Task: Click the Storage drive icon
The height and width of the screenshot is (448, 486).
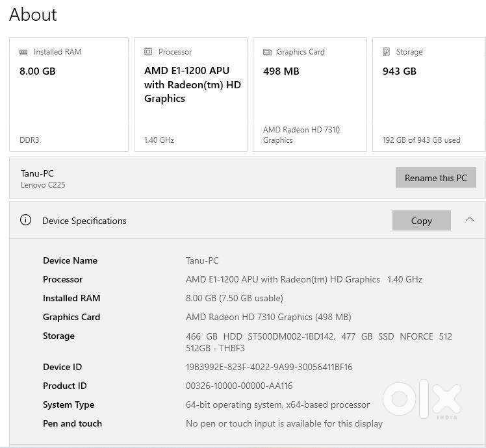Action: (x=386, y=52)
